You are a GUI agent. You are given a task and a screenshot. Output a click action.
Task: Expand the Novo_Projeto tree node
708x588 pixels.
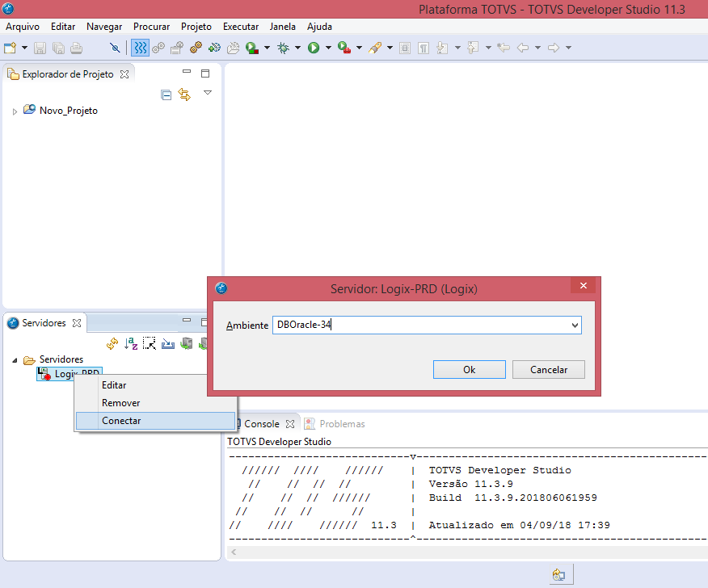click(x=15, y=111)
